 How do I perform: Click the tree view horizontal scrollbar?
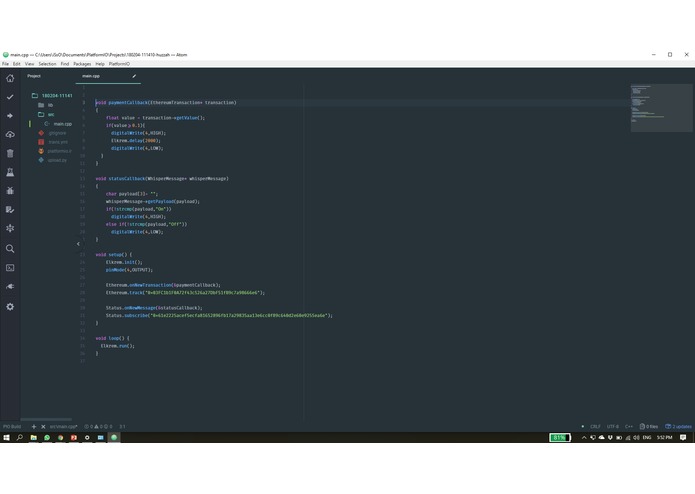(x=46, y=419)
